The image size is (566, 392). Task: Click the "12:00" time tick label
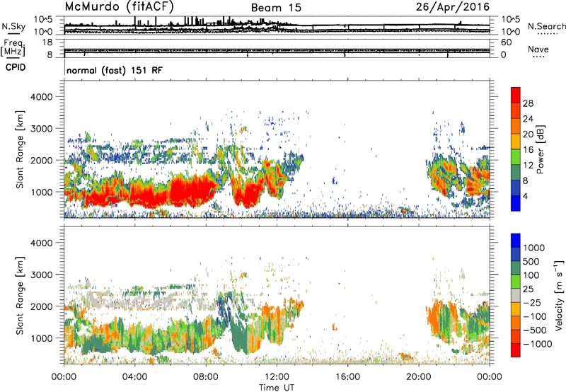277,377
